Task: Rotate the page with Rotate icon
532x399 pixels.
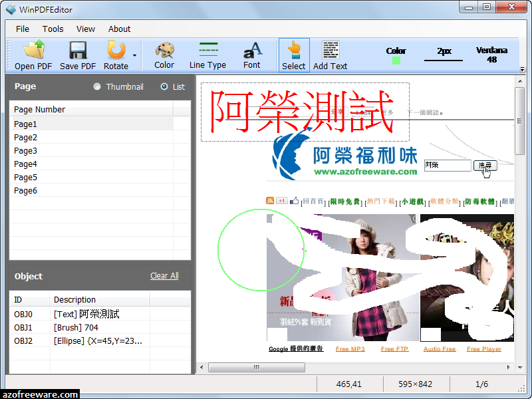Action: click(x=116, y=55)
